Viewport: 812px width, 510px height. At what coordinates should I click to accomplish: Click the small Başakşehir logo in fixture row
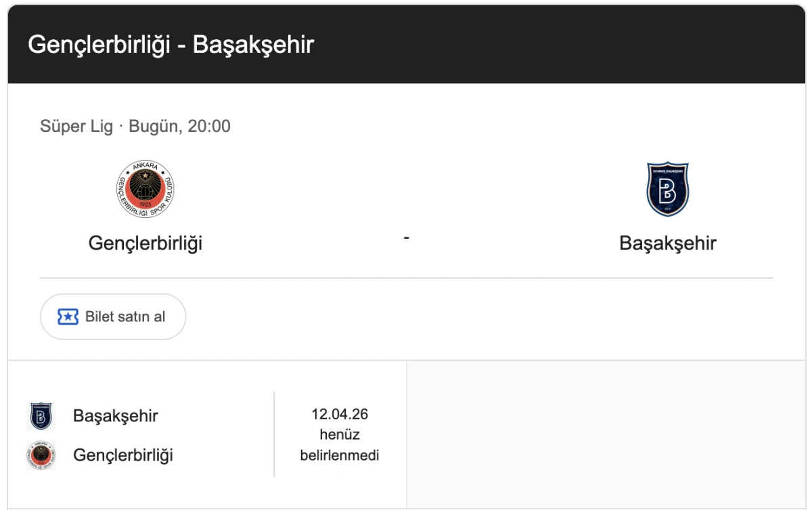(x=42, y=416)
